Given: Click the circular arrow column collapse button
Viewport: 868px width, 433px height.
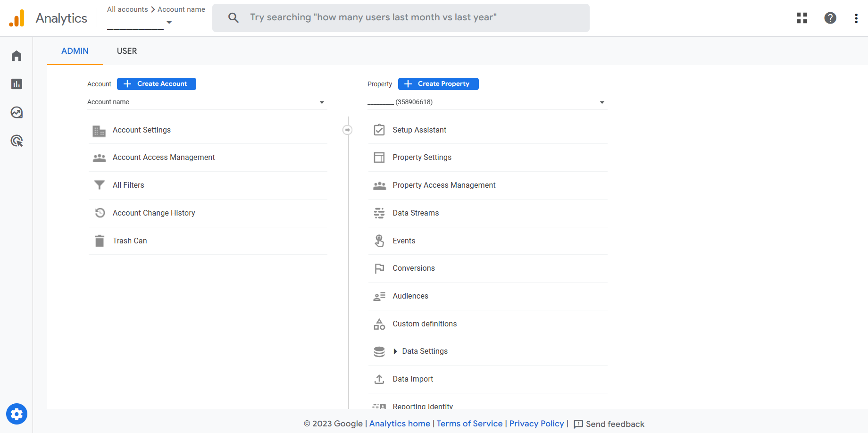Looking at the screenshot, I should point(348,130).
